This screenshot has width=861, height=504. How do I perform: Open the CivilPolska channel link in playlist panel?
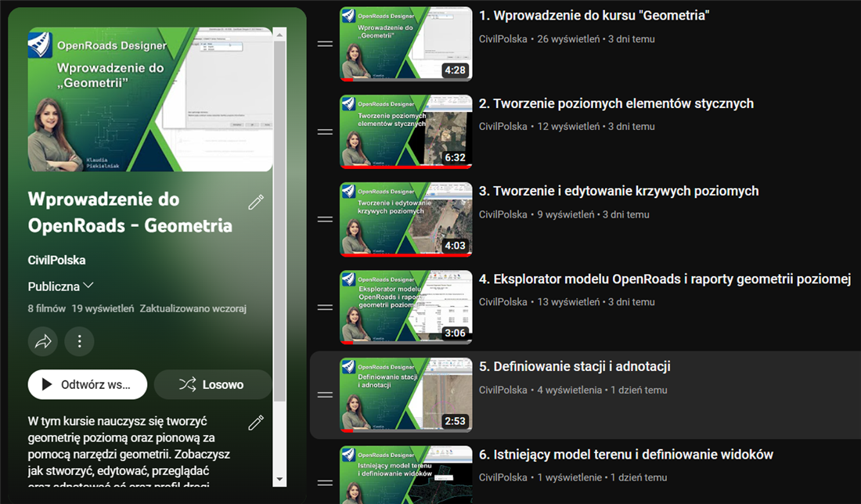coord(56,261)
